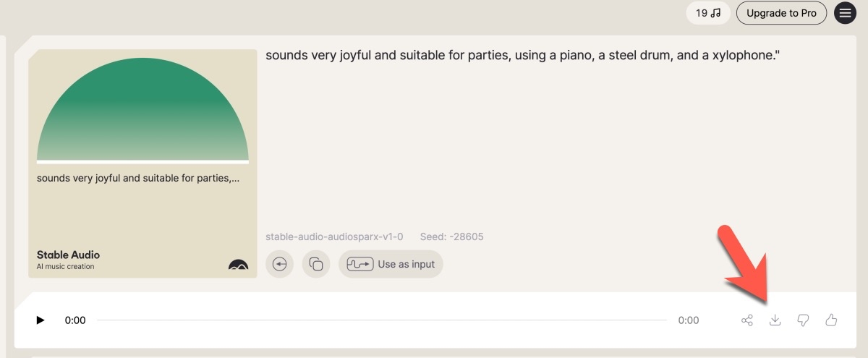Copy the prompt with the duplicate icon
This screenshot has height=358, width=868.
[x=316, y=264]
